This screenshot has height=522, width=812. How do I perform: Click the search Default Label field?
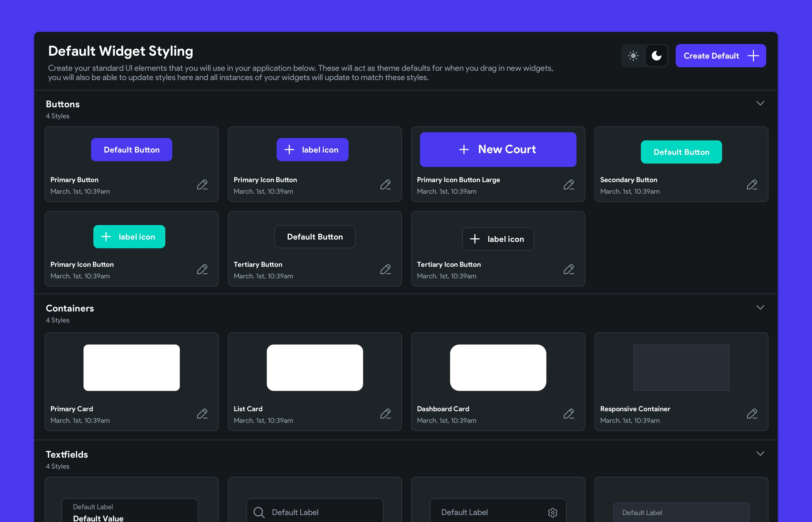315,512
